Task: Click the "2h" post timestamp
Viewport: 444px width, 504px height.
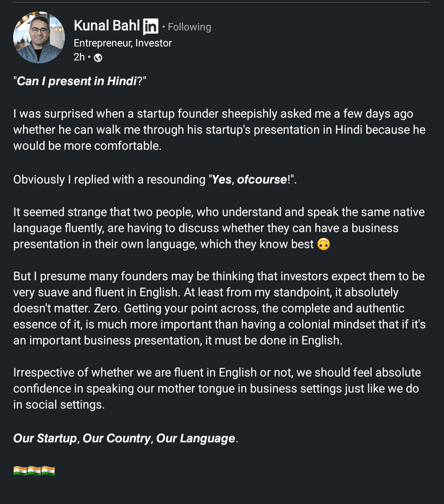Action: coord(79,57)
